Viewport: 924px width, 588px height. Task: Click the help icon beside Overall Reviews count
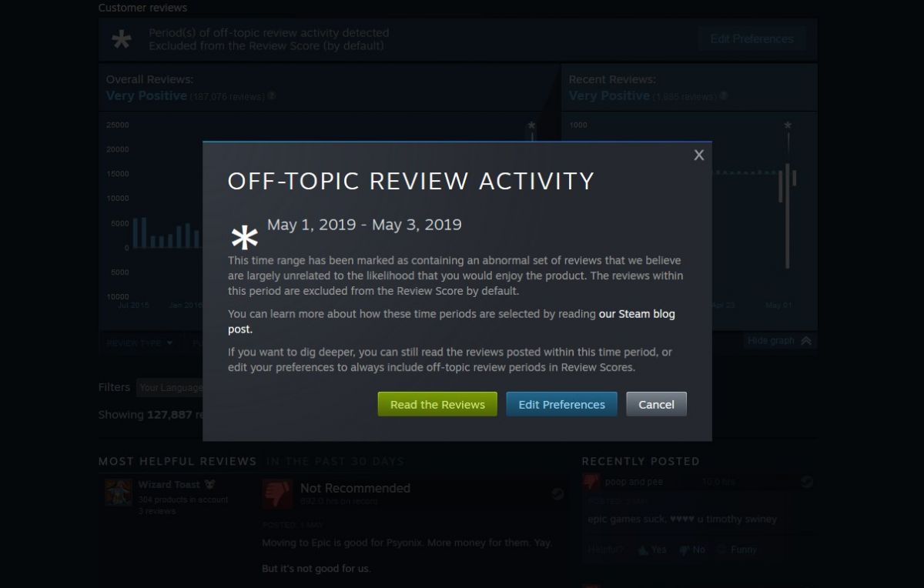click(x=272, y=96)
